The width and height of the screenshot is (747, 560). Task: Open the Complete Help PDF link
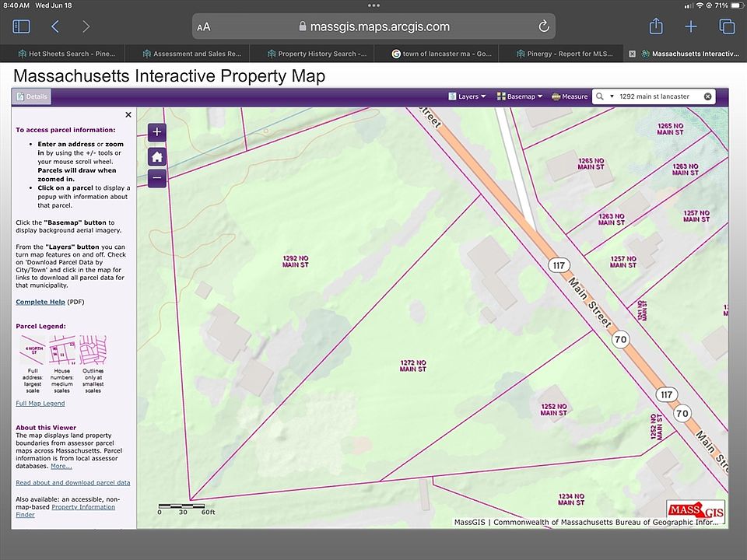pyautogui.click(x=40, y=302)
